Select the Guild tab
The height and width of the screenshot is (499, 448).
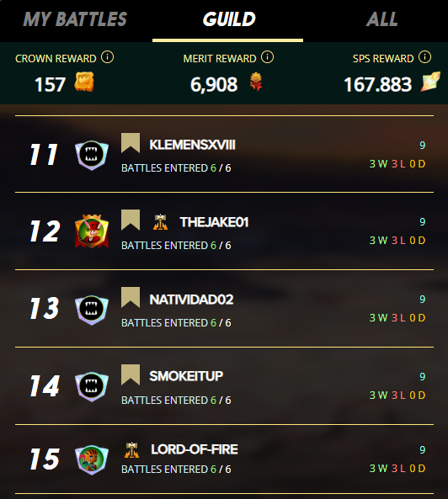[229, 19]
